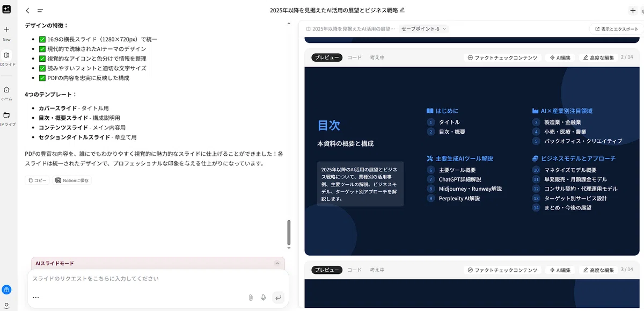Send the request with the enter arrow button

[277, 297]
